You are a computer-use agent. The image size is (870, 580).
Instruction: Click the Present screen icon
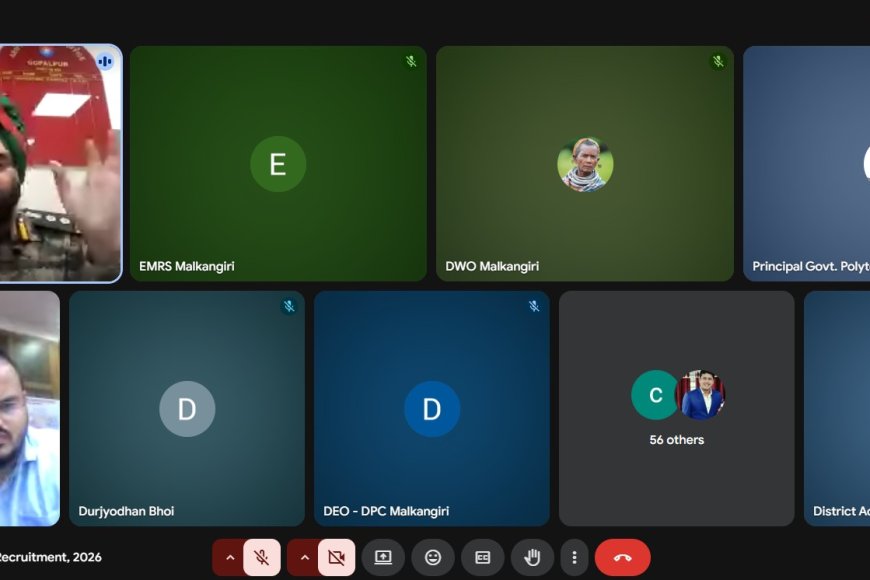click(383, 557)
